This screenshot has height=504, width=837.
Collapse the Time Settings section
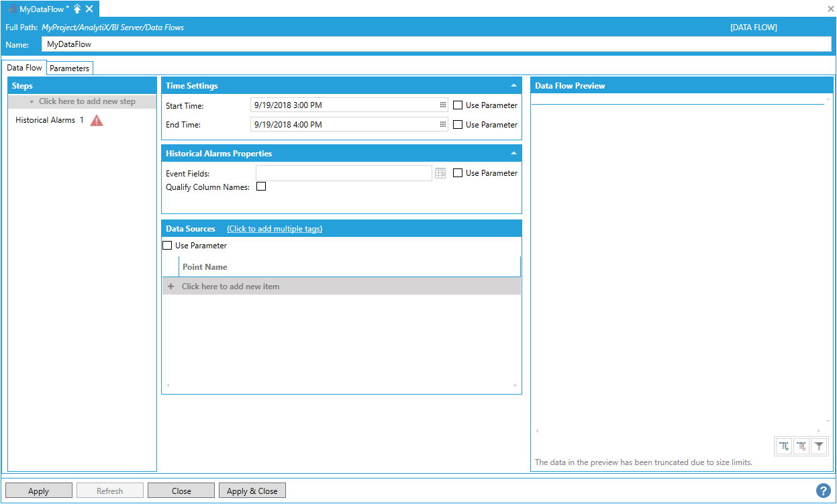coord(513,86)
